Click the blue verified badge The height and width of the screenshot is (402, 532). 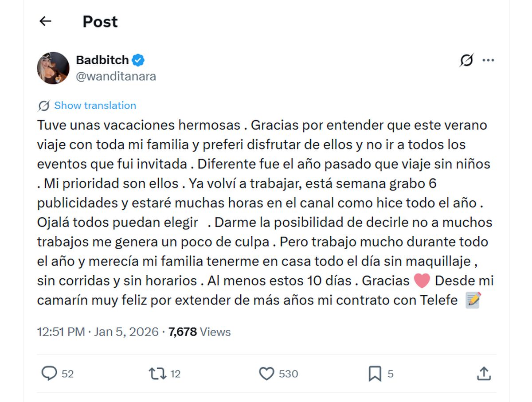[x=138, y=60]
